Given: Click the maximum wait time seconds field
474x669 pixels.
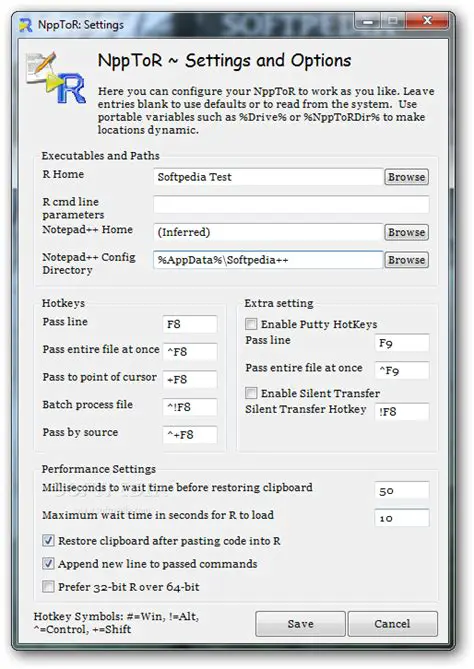Looking at the screenshot, I should (402, 518).
